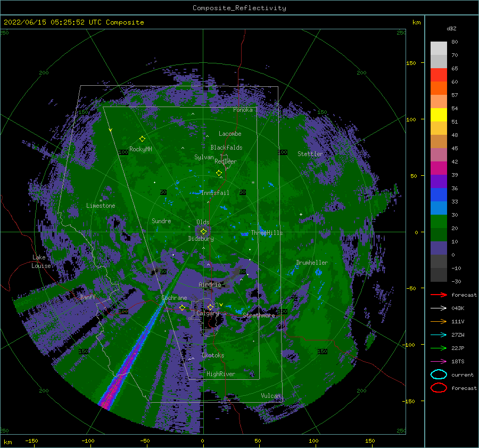Click the Olds city label
Screen dimensions: 479x448
click(203, 222)
